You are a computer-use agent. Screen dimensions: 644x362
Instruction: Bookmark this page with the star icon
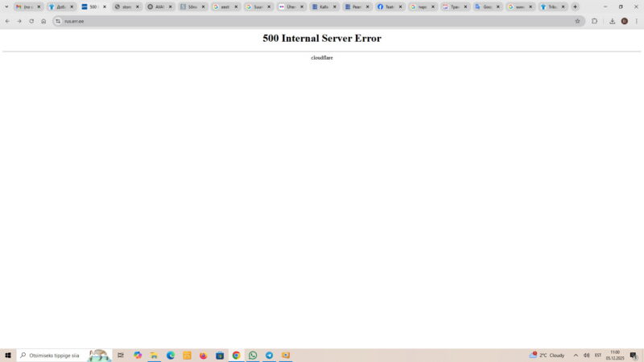click(x=577, y=21)
